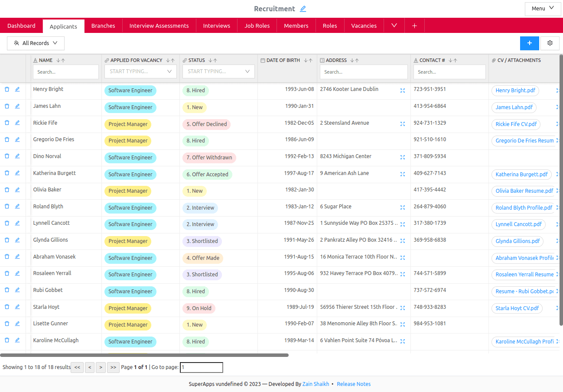563x392 pixels.
Task: Expand the address cell for Starla Hoyt
Action: [x=403, y=308]
